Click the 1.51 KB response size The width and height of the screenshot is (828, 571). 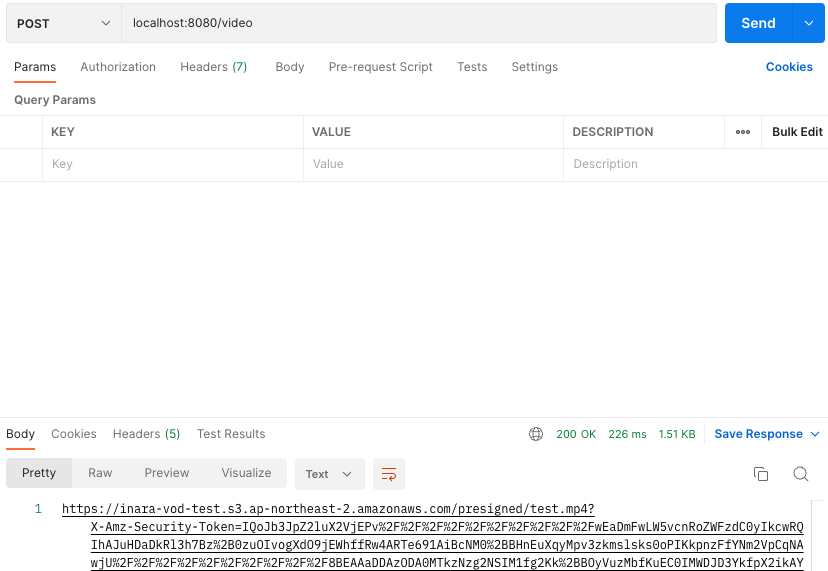click(676, 434)
